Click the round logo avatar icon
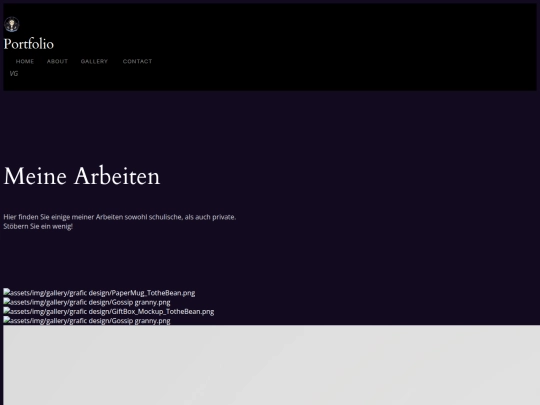Viewport: 540px width, 405px height. 12,24
